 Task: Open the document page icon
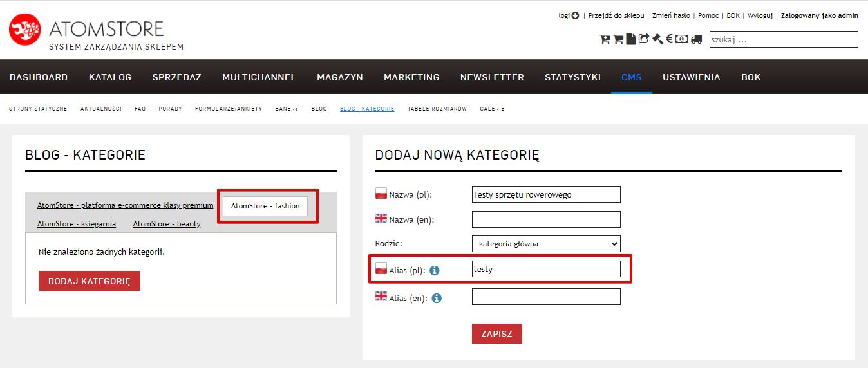coord(631,39)
